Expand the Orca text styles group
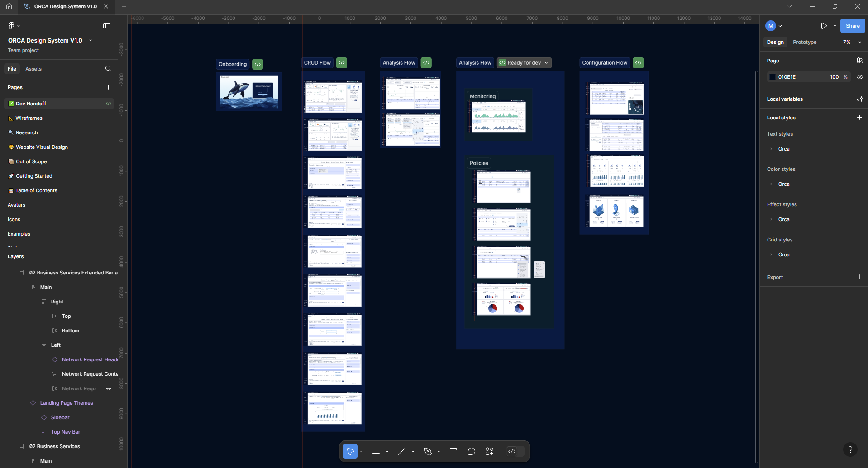The width and height of the screenshot is (868, 468). [771, 149]
